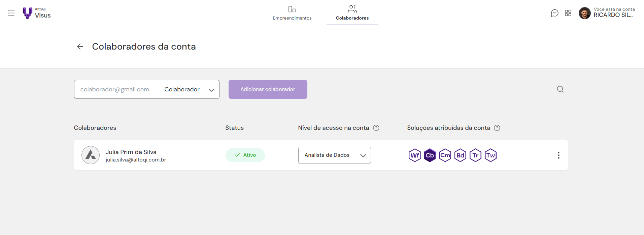
Task: Go back using the left arrow
Action: click(x=80, y=47)
